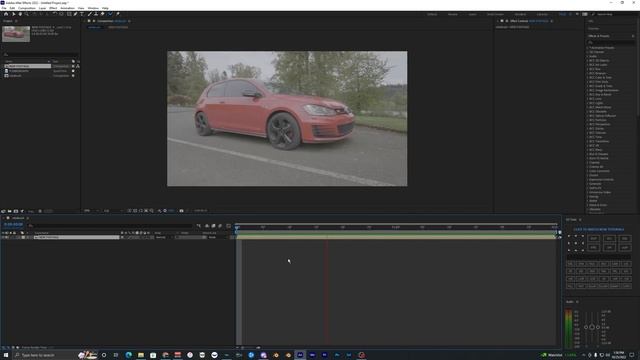640x360 pixels.
Task: Click the current-time indicator on ruler
Action: point(237,226)
